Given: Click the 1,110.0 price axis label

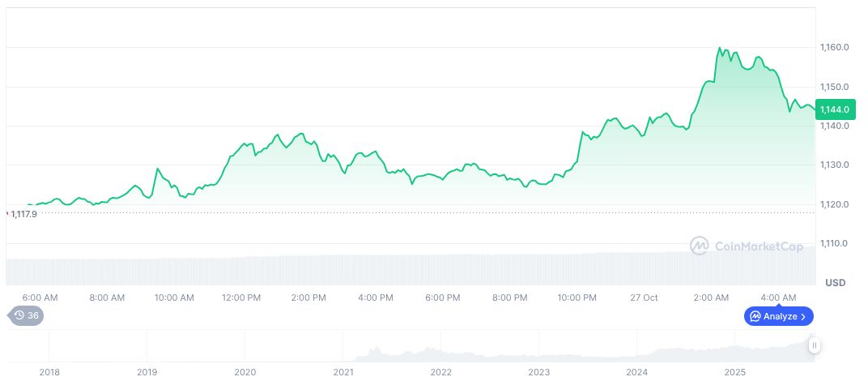Looking at the screenshot, I should coord(834,244).
